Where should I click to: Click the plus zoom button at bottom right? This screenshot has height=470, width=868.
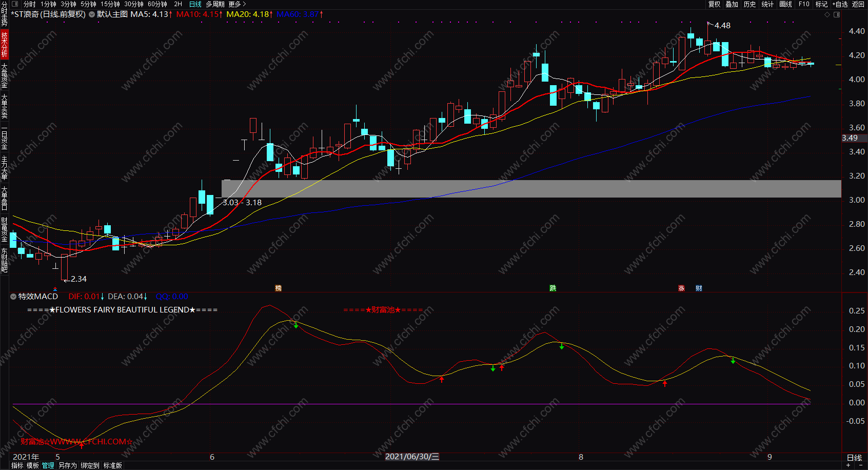tap(849, 465)
